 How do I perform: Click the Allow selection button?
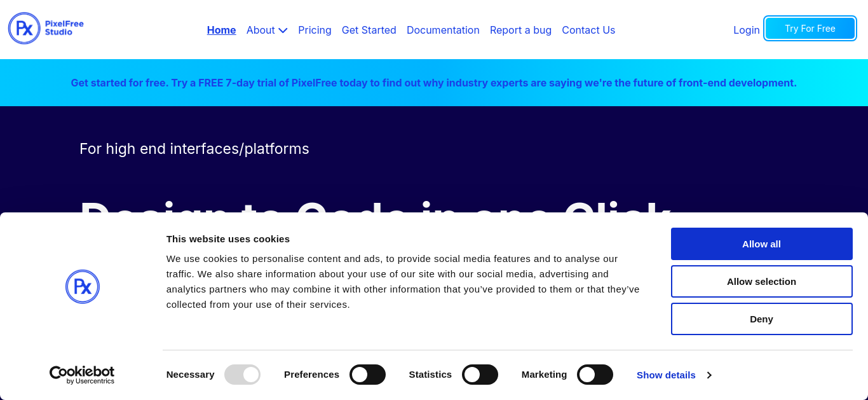[761, 282]
